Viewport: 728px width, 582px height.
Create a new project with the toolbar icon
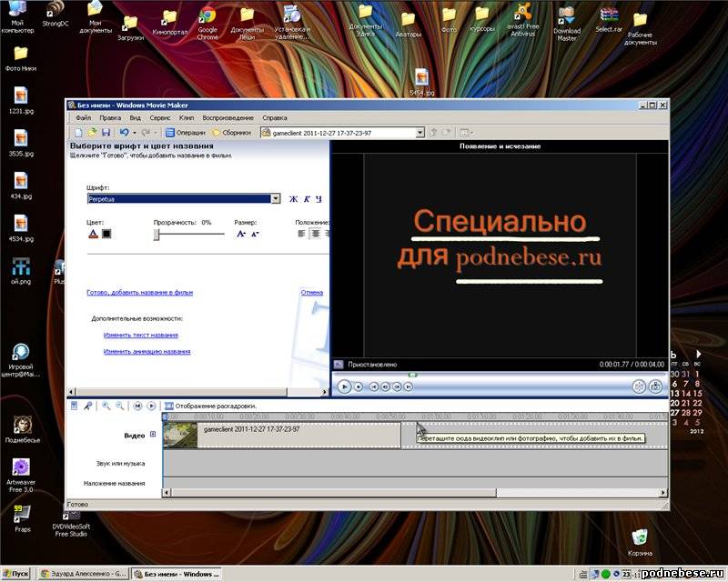(78, 133)
